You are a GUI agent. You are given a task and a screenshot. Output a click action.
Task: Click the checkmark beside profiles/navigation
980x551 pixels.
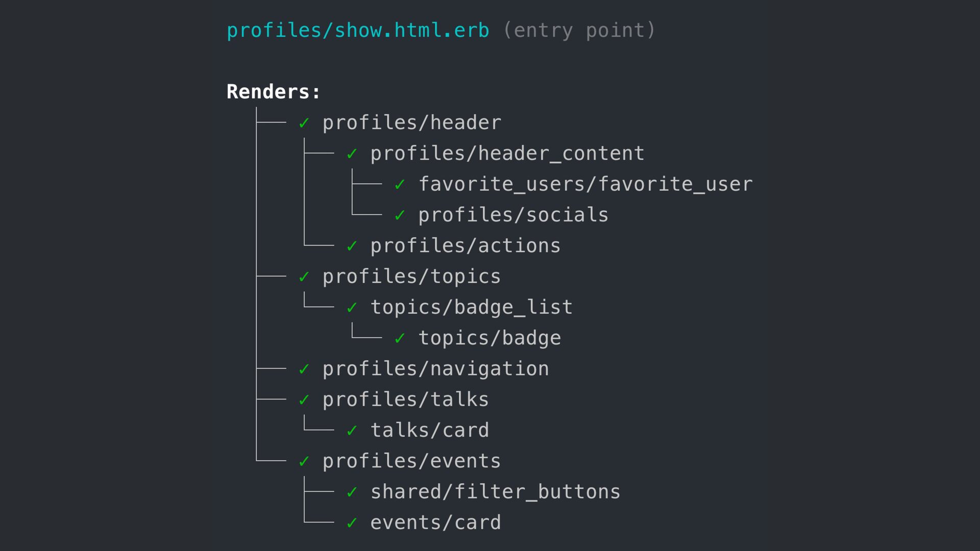coord(304,369)
